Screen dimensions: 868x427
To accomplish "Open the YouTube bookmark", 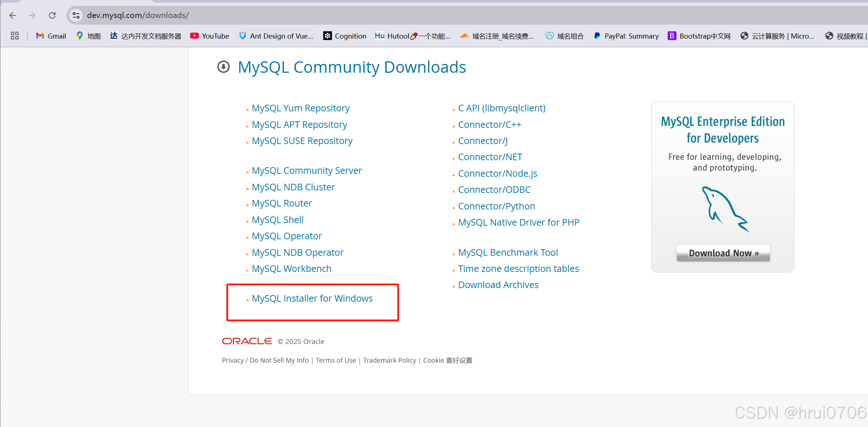I will click(x=210, y=36).
